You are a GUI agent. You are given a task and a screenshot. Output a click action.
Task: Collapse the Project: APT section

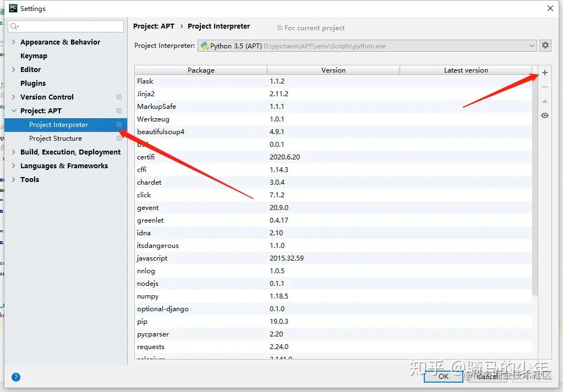(14, 111)
